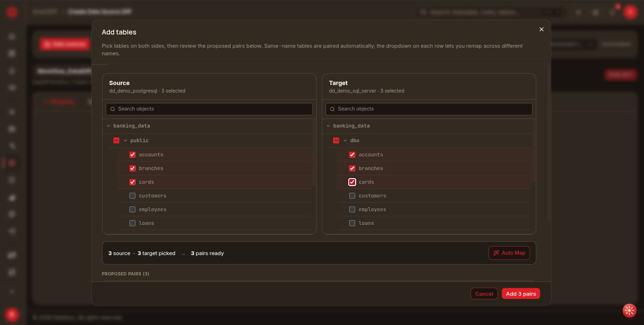The height and width of the screenshot is (325, 644).
Task: Confirm with Add 3 pairs button
Action: click(521, 294)
